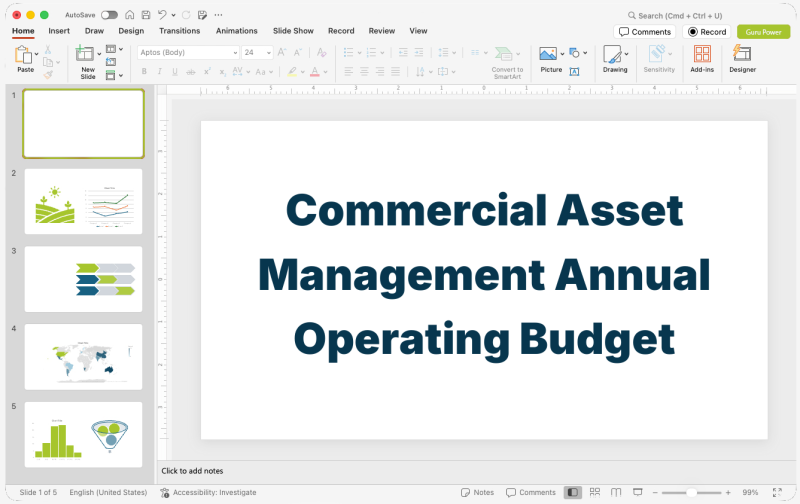The height and width of the screenshot is (504, 800).
Task: Open Designer ideas
Action: 742,59
